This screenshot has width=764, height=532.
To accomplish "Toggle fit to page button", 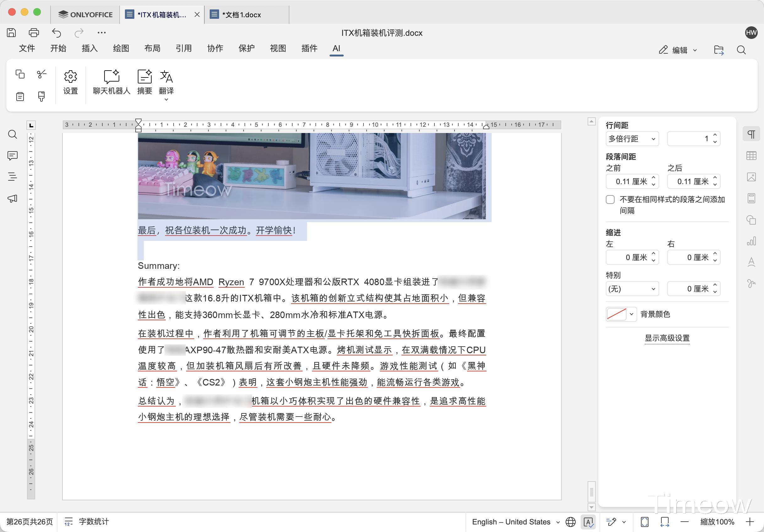I will 644,522.
